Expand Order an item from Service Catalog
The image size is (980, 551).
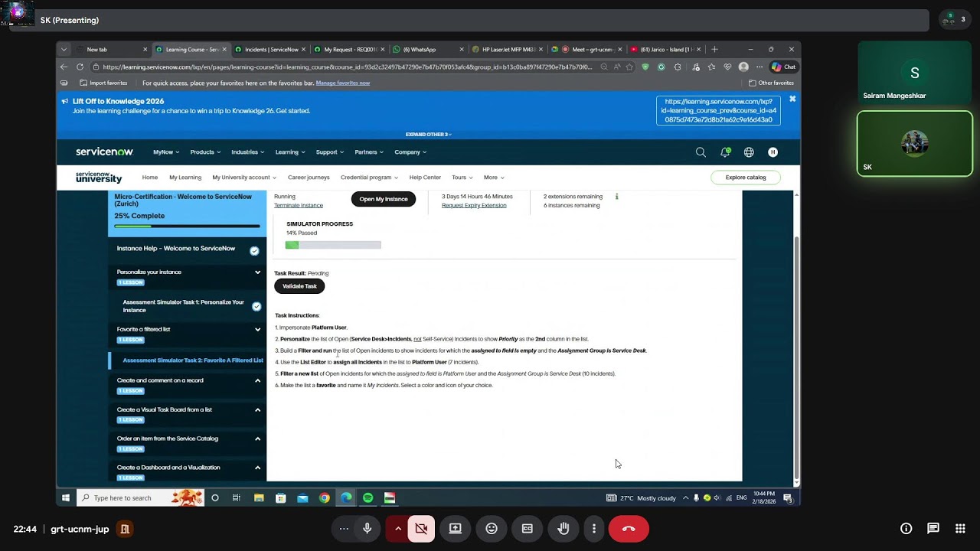pos(257,439)
